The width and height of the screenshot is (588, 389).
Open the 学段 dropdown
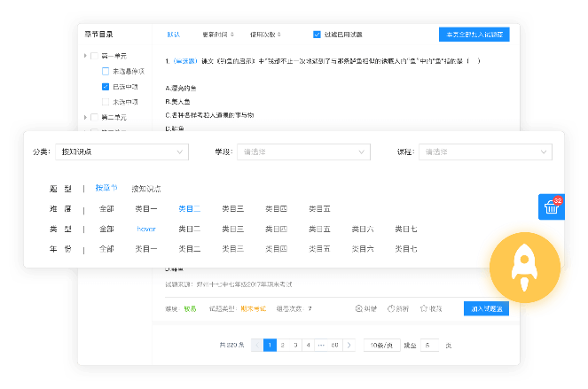(x=304, y=152)
